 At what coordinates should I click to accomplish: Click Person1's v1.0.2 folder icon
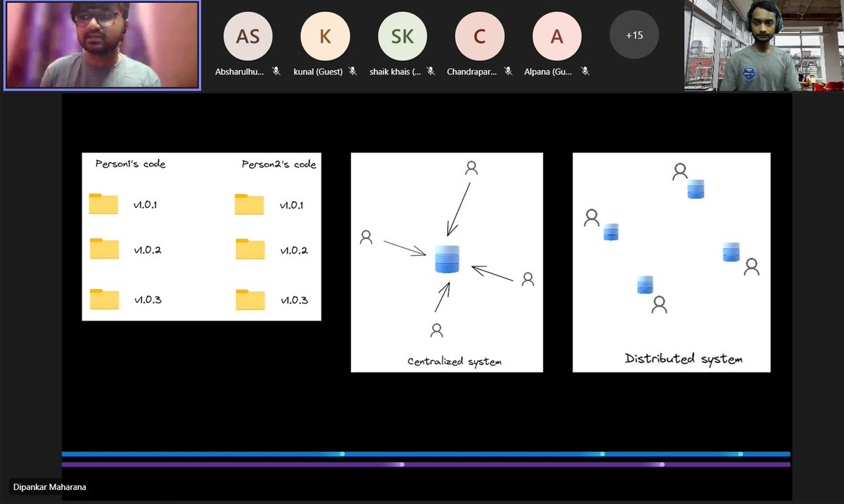pyautogui.click(x=104, y=249)
